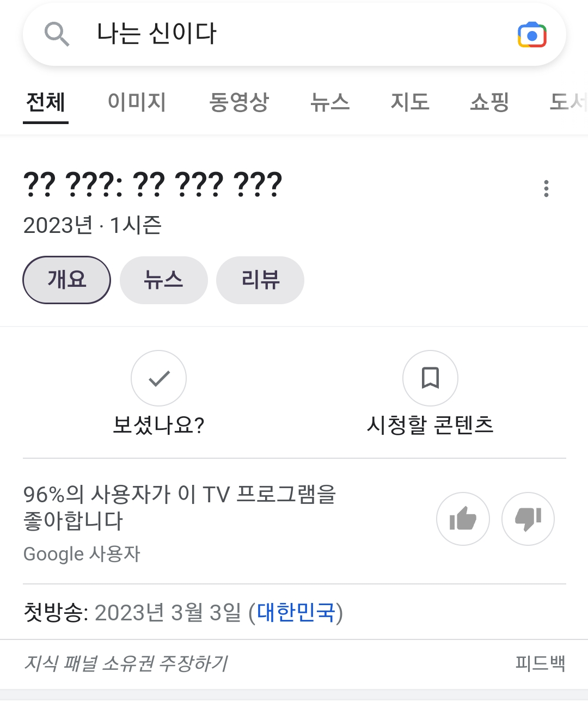Go to the 쇼핑 tab

489,102
